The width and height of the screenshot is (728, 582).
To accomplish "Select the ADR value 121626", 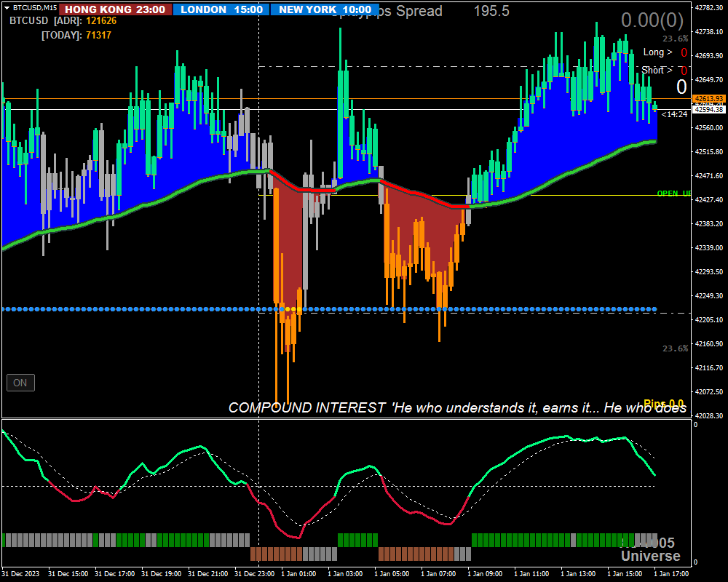I will (101, 21).
